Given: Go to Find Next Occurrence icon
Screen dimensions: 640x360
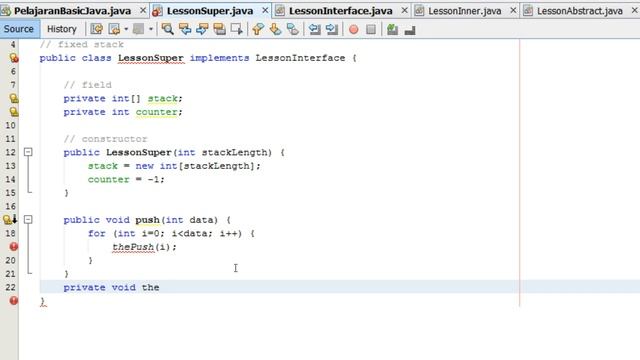Looking at the screenshot, I should pyautogui.click(x=202, y=29).
